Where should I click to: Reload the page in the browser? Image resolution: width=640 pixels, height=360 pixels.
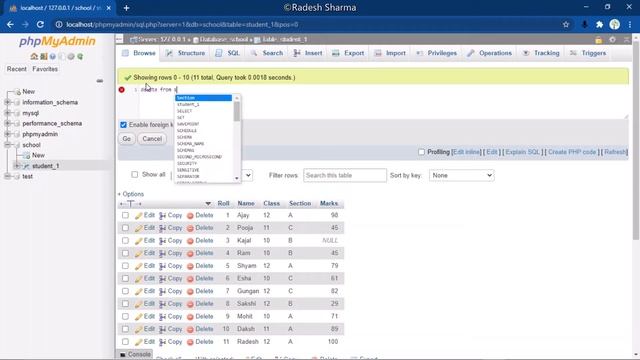(x=40, y=24)
